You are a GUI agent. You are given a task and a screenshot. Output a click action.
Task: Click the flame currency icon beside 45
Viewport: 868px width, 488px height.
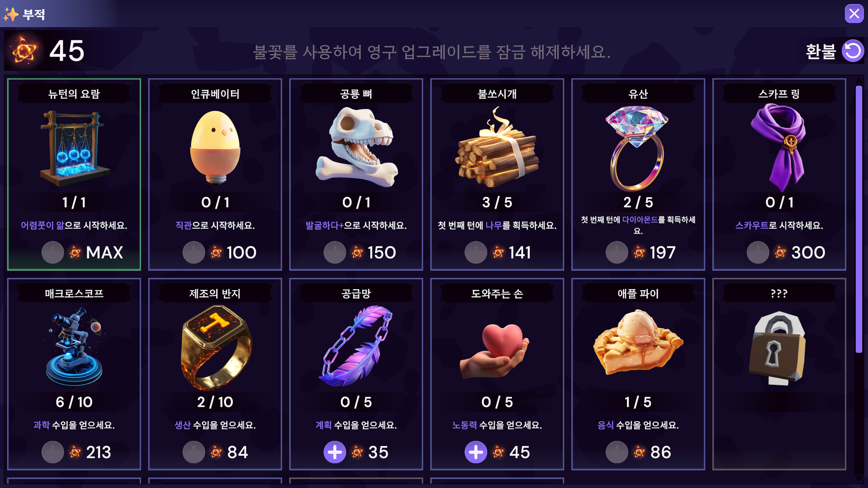coord(24,51)
